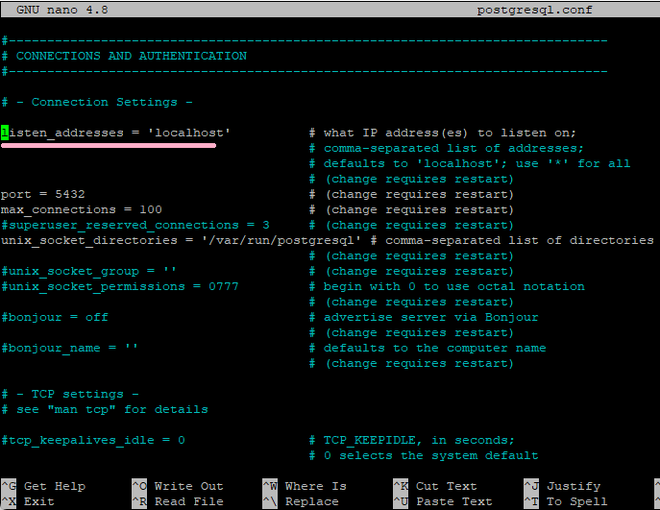
Task: Click the #bonjour = off line
Action: (55, 317)
